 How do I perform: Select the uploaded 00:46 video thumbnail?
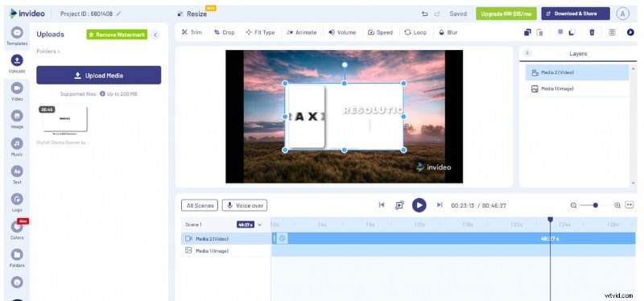[64, 118]
